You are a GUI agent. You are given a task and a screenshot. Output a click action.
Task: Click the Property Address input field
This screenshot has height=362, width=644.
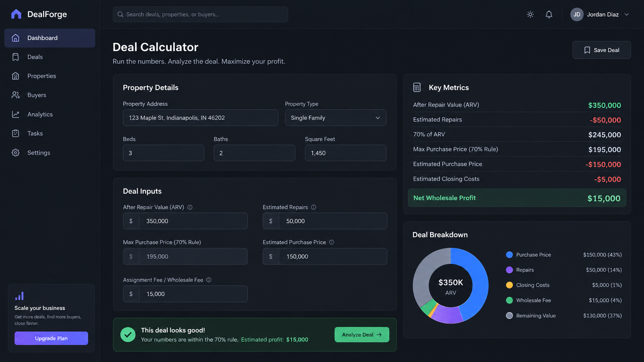(200, 118)
